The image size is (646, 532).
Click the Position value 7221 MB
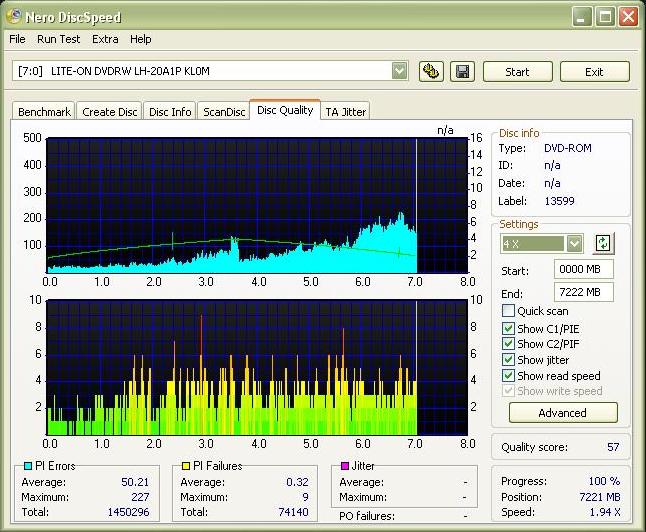point(600,497)
